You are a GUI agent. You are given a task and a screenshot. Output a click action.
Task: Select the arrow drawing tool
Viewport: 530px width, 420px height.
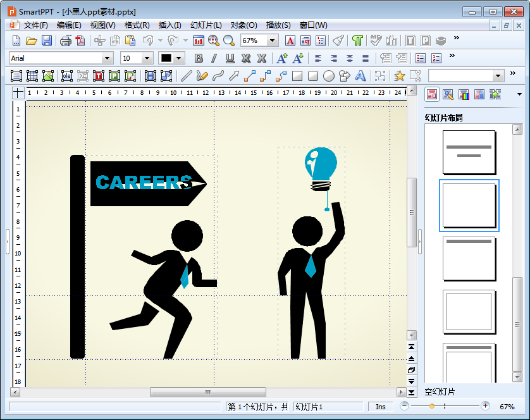coord(234,76)
